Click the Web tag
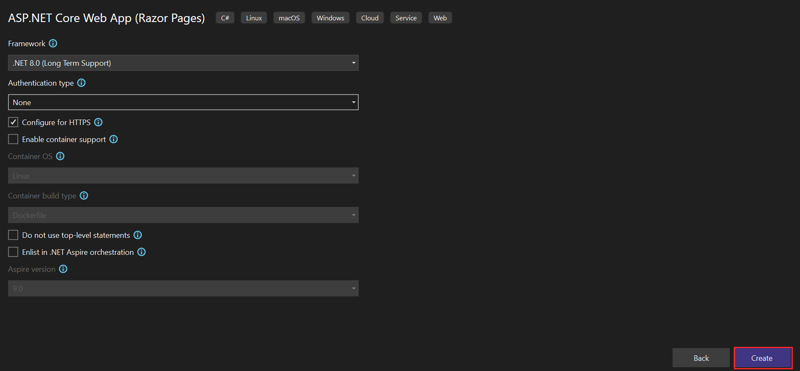800x371 pixels. tap(440, 18)
